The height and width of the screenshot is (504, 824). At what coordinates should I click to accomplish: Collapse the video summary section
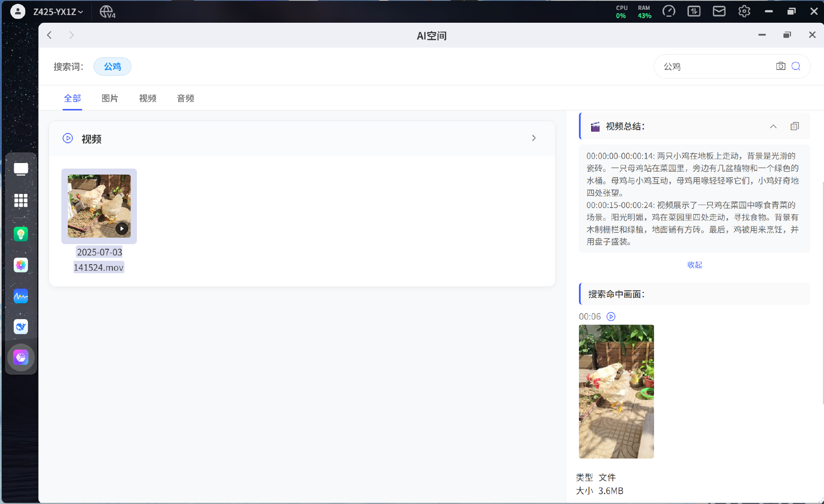click(x=773, y=126)
